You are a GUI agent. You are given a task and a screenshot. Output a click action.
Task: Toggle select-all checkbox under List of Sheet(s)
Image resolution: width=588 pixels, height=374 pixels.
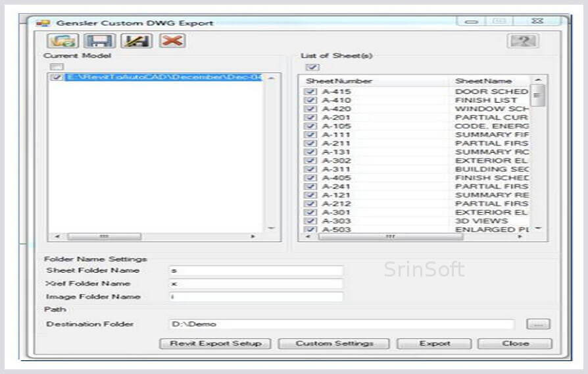[312, 67]
